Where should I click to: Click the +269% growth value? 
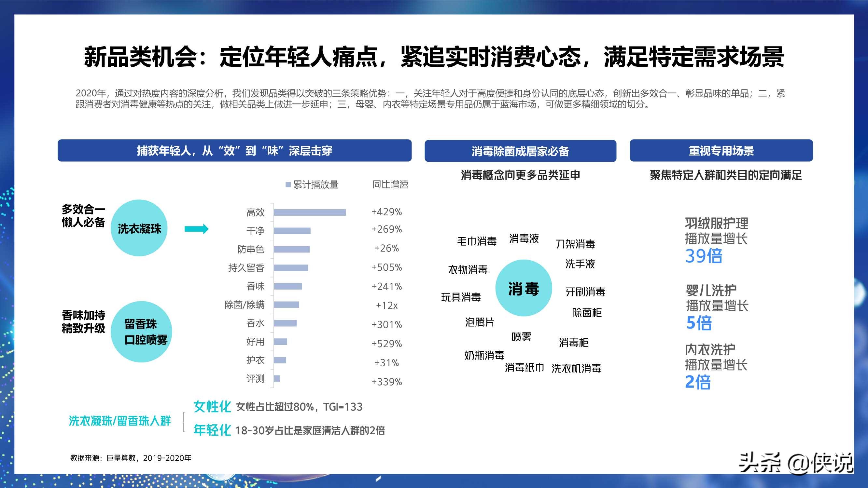386,229
